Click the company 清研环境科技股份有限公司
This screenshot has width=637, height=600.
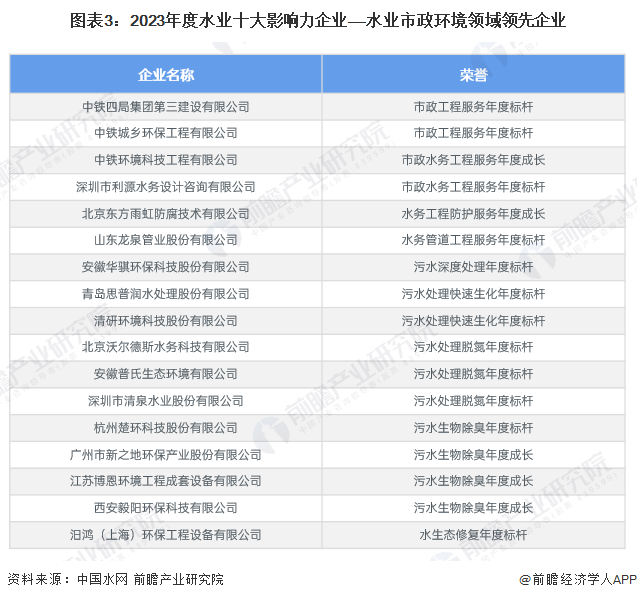click(166, 321)
